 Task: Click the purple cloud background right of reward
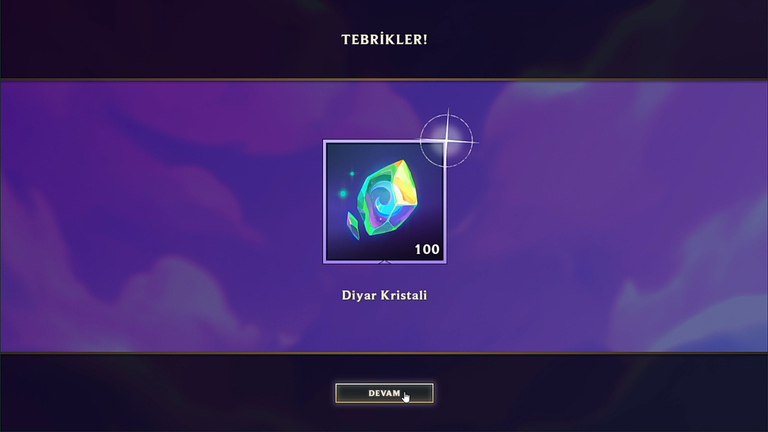607,216
